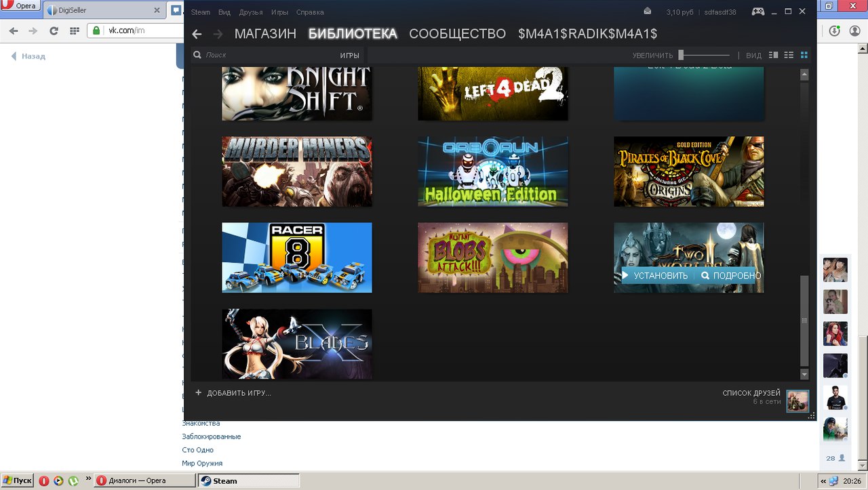Screen dimensions: 868x490
Task: Open the Справка menu
Action: (310, 12)
